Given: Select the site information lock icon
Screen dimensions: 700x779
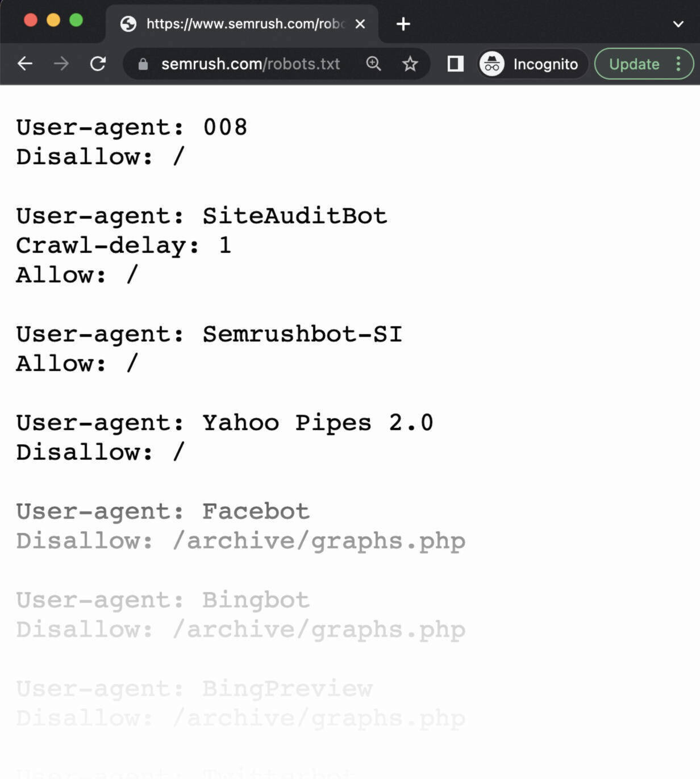Looking at the screenshot, I should [x=143, y=64].
